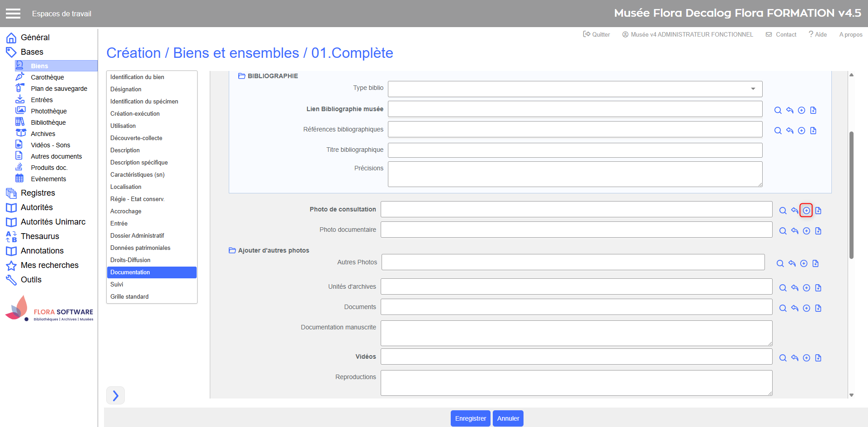This screenshot has height=427, width=868.
Task: Collapse the BIBLIOGRAPHIE section folder
Action: tap(242, 76)
